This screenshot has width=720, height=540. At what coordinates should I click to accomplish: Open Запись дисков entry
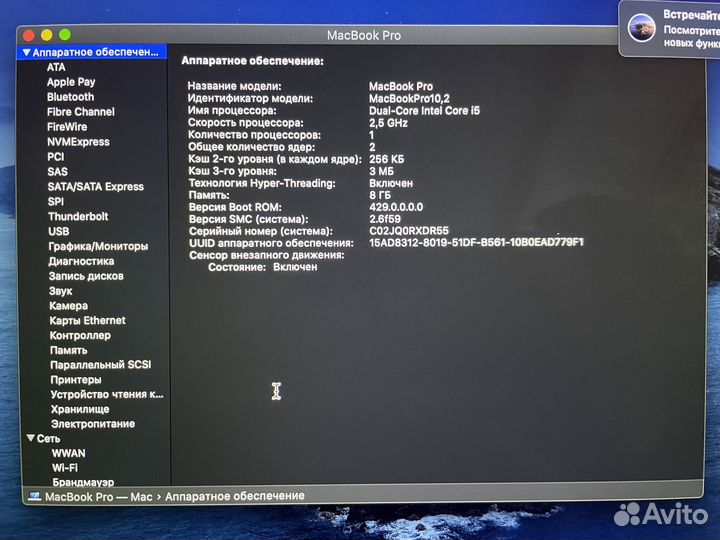(86, 276)
